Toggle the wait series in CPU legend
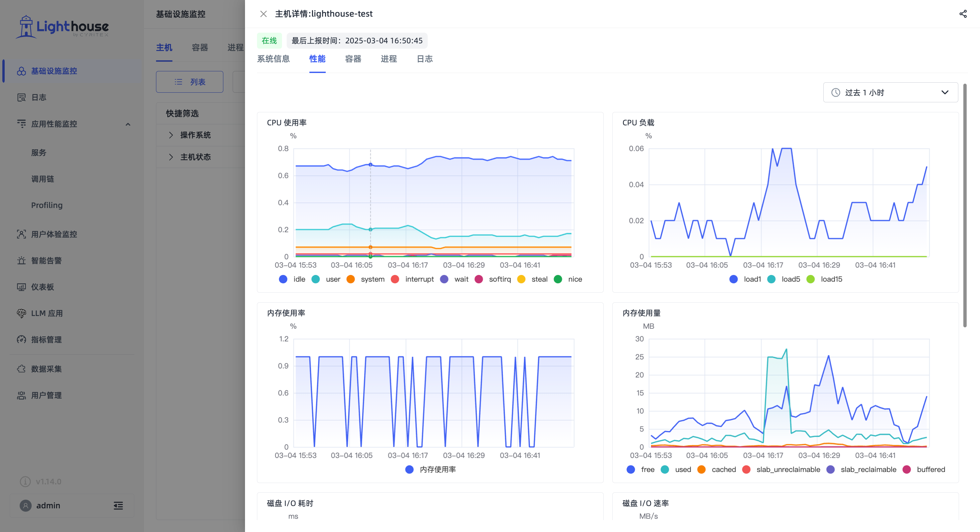 tap(454, 279)
